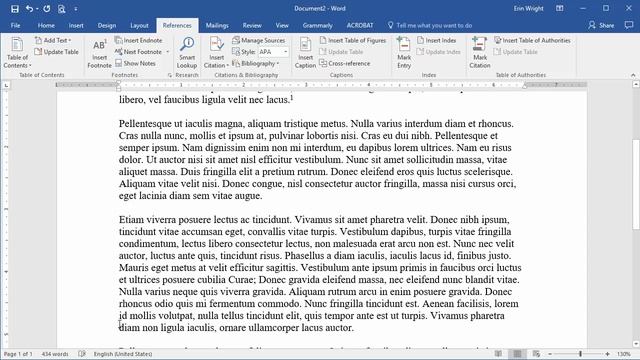
Task: Click Update Table in the Captions group
Action: point(341,52)
